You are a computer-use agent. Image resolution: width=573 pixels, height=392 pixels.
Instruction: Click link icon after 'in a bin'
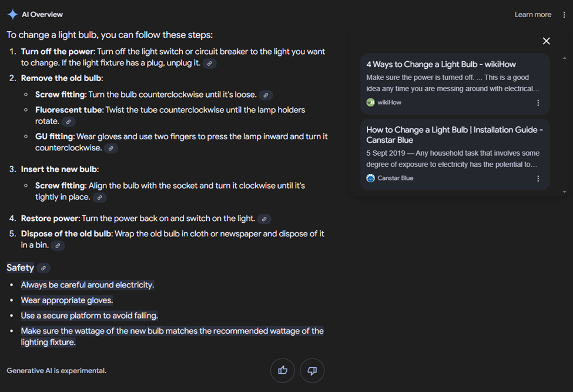[58, 246]
